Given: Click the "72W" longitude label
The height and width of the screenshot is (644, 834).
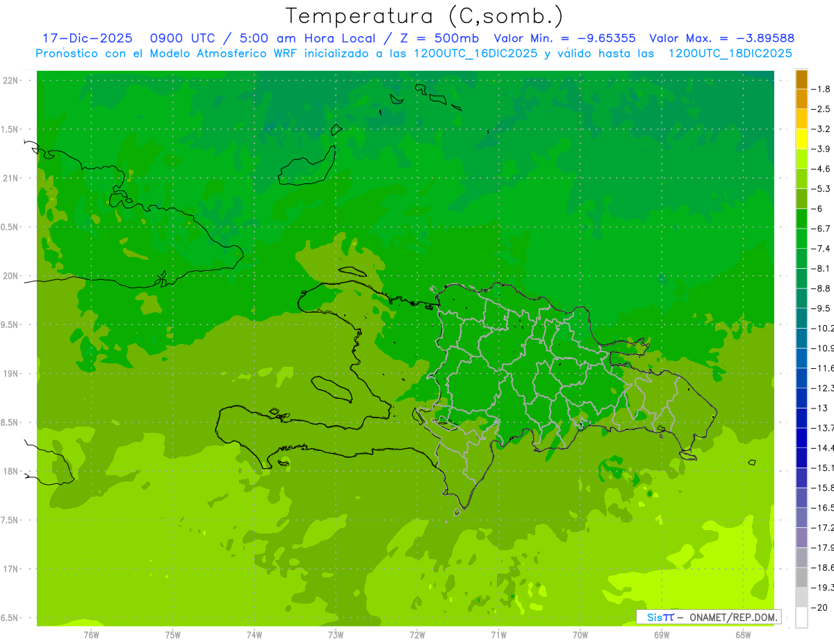Looking at the screenshot, I should (417, 635).
